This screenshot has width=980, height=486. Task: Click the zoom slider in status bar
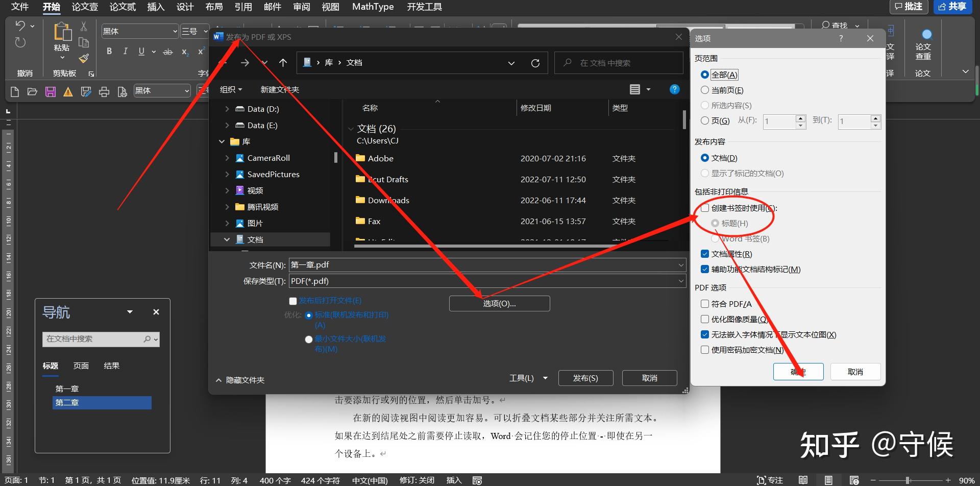908,480
